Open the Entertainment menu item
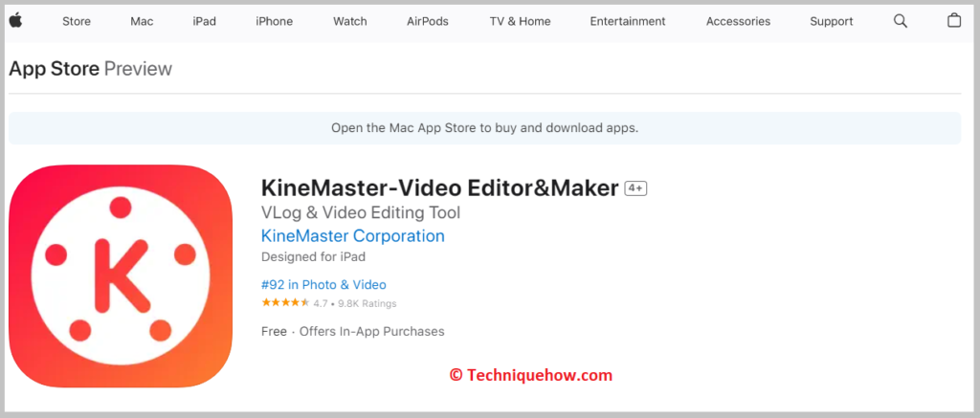Image resolution: width=980 pixels, height=418 pixels. pos(628,21)
